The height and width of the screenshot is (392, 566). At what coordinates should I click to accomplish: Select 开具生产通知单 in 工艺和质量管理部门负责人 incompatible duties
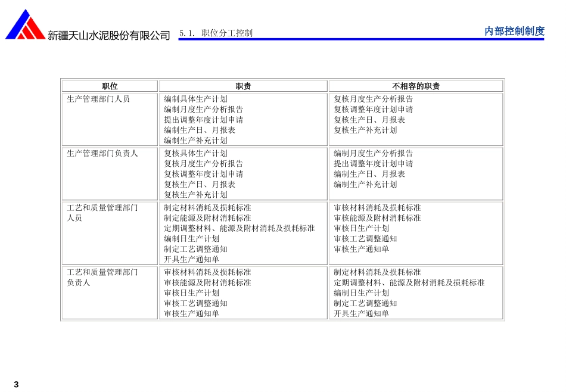pos(361,314)
